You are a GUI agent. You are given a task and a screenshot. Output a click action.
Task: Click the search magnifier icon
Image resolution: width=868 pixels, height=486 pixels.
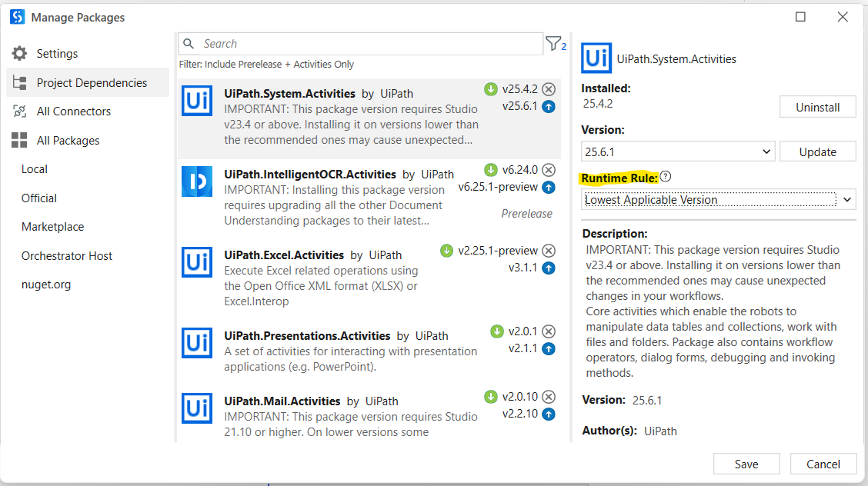(189, 44)
